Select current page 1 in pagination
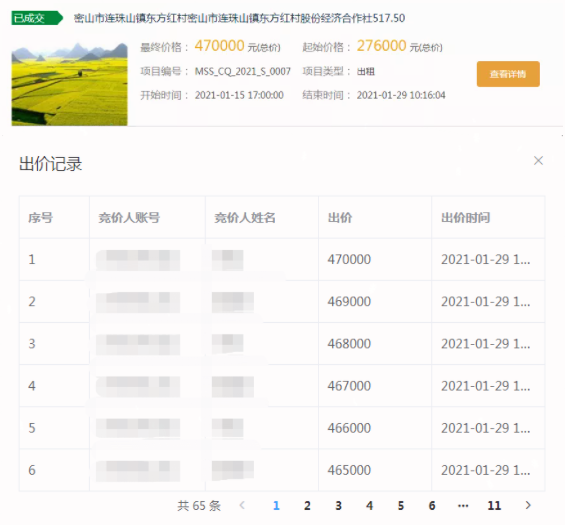The width and height of the screenshot is (565, 525). (276, 505)
